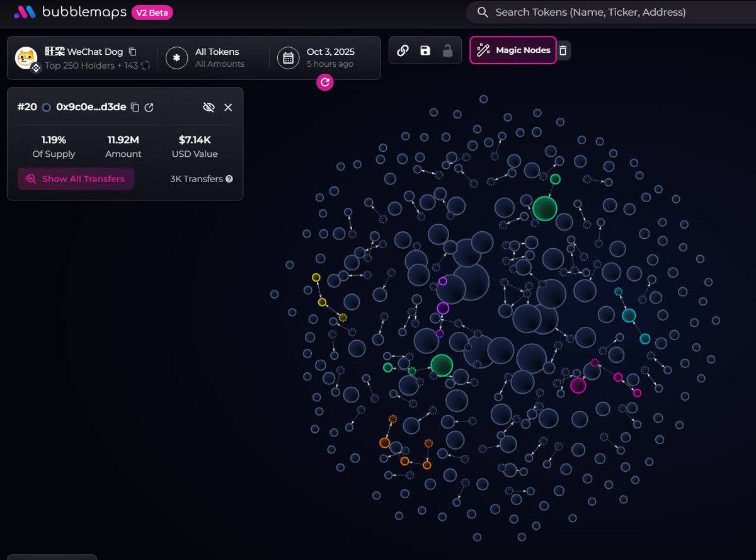This screenshot has width=756, height=560.
Task: Show all transfers for wallet #20
Action: pyautogui.click(x=76, y=179)
